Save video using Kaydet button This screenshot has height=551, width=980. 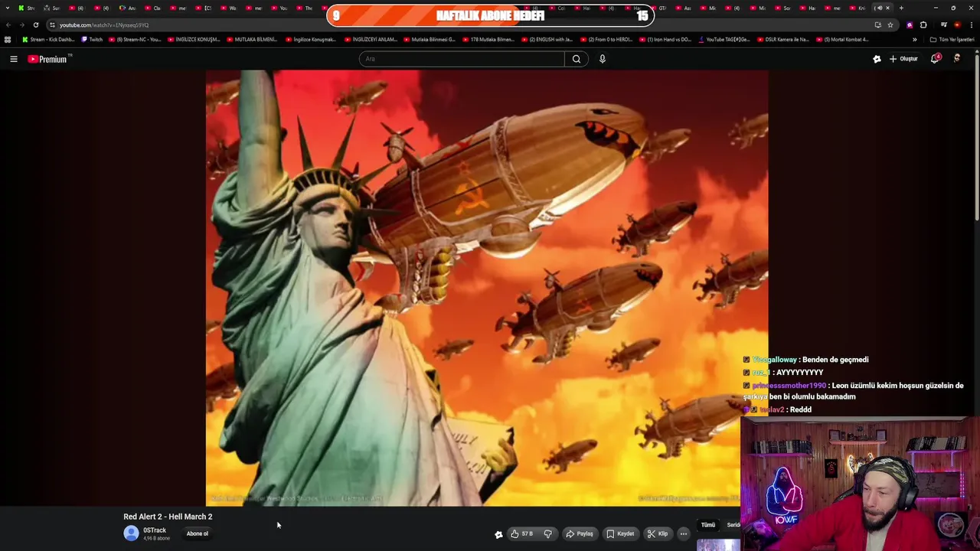(620, 534)
